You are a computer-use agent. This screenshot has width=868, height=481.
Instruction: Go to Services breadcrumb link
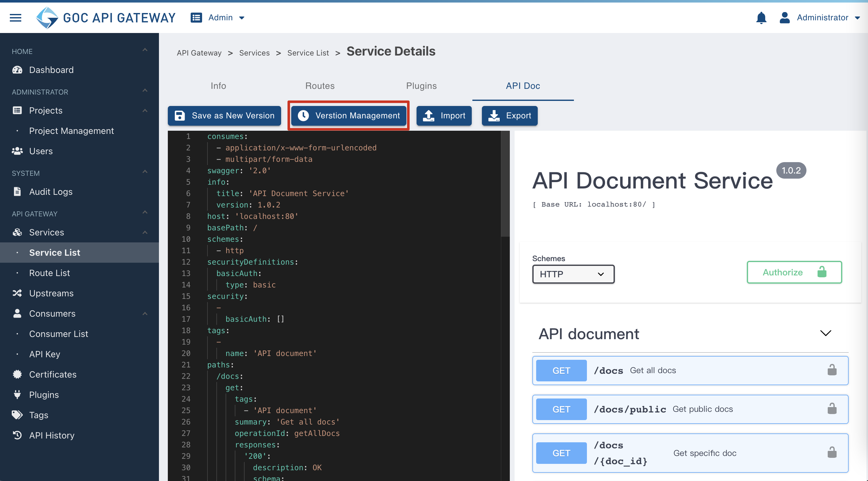(x=254, y=53)
